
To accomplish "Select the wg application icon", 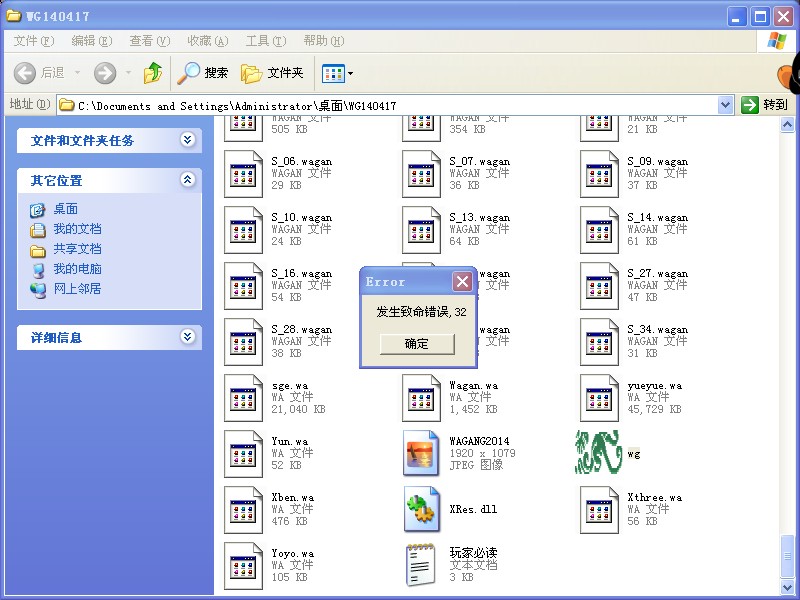I will point(599,453).
